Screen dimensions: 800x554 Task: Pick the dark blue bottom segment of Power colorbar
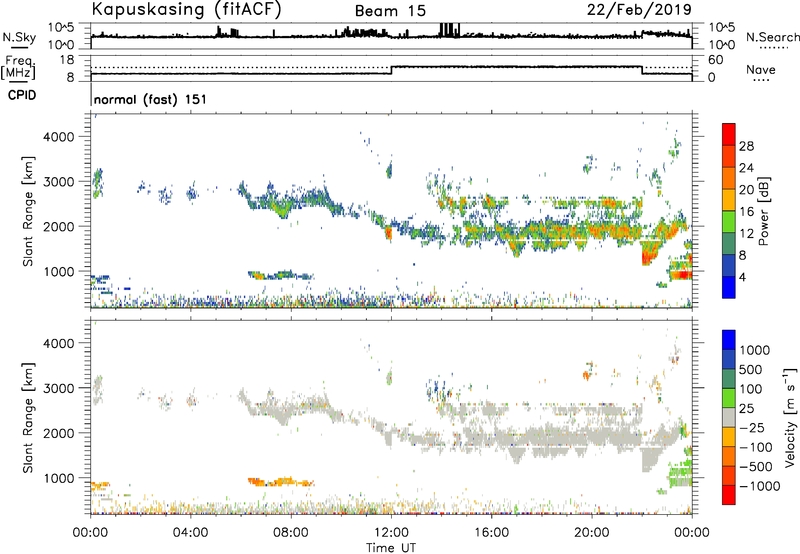(729, 287)
